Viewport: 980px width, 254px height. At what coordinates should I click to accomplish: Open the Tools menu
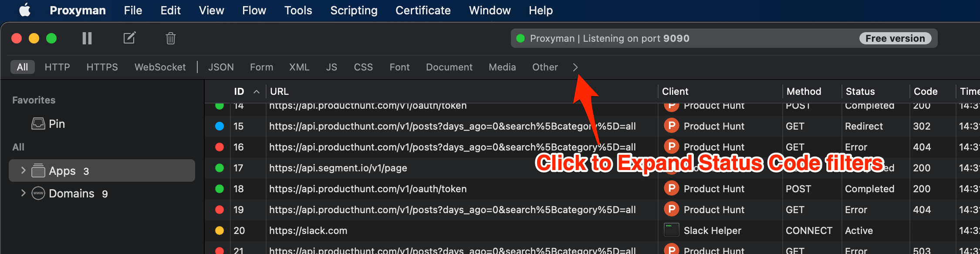click(298, 10)
